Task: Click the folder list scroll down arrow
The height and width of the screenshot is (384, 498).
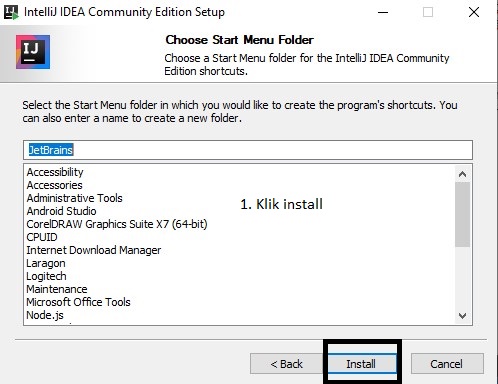Action: click(462, 315)
